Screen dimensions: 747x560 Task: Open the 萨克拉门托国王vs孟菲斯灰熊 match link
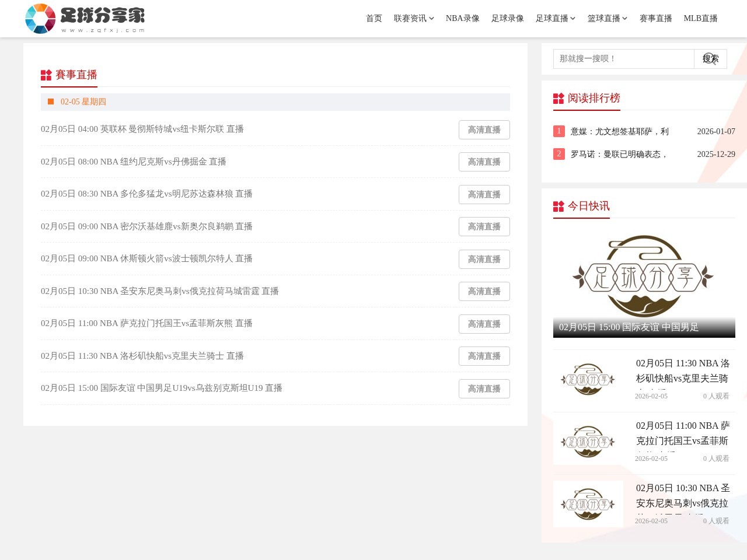coord(146,323)
